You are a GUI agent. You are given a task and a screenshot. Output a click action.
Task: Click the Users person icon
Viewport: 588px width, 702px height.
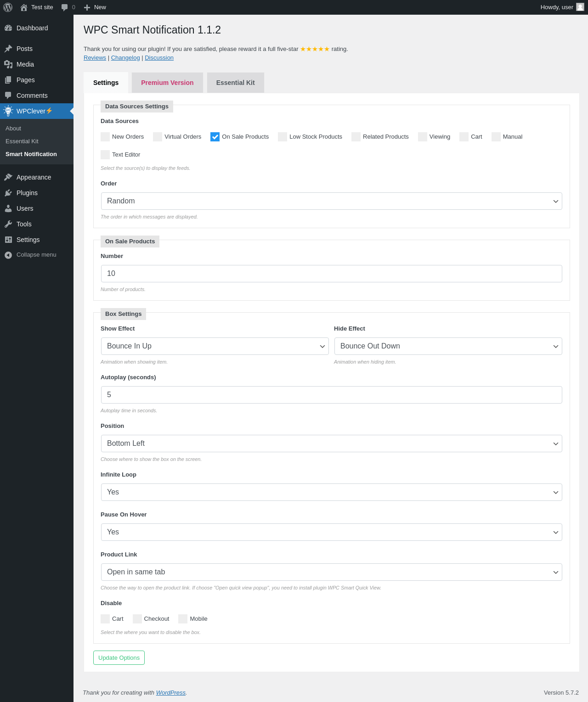[x=8, y=208]
